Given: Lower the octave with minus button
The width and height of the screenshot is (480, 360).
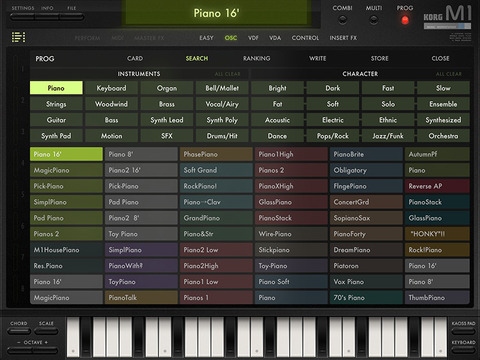Looking at the screenshot, I should (x=20, y=350).
